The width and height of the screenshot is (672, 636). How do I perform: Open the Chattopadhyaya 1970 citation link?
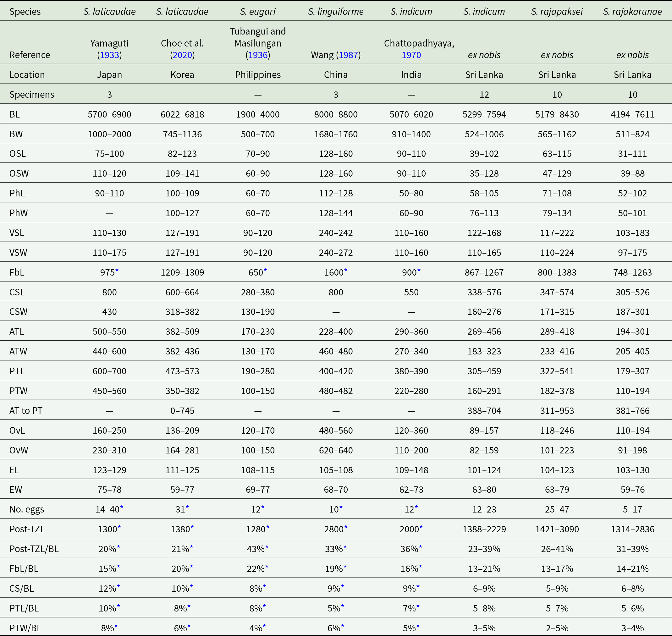point(411,55)
